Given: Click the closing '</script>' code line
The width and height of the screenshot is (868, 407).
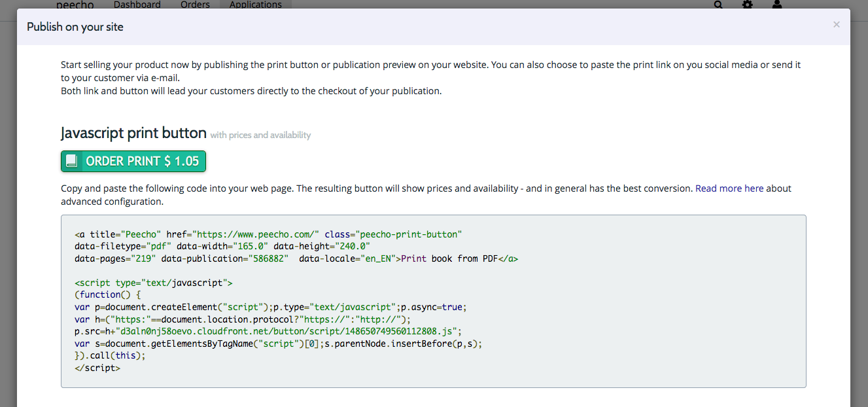Looking at the screenshot, I should click(97, 368).
